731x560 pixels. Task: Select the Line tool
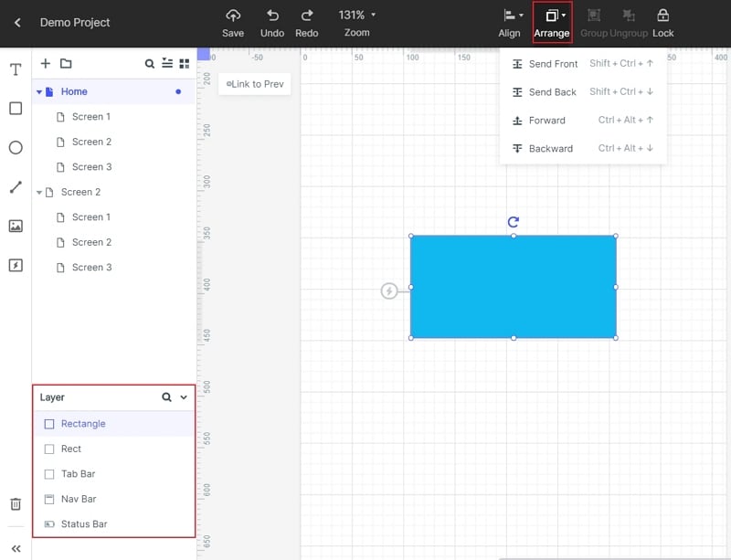coord(16,187)
